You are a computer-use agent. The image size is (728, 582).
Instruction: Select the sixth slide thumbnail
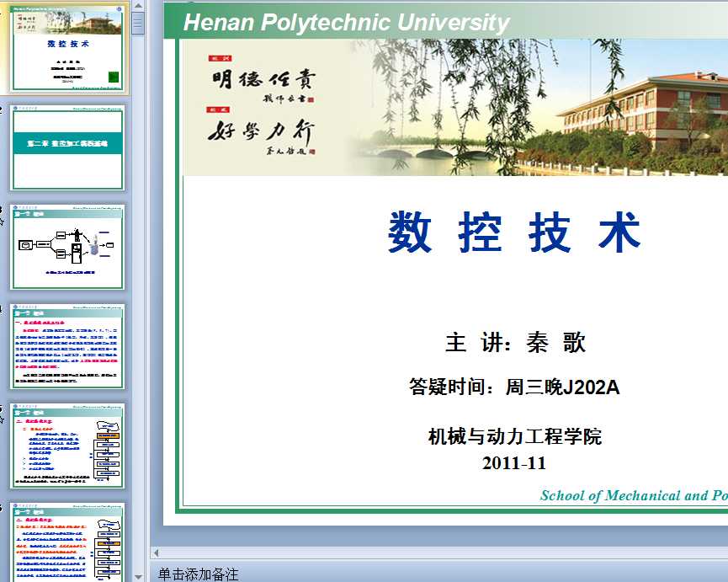click(x=67, y=542)
